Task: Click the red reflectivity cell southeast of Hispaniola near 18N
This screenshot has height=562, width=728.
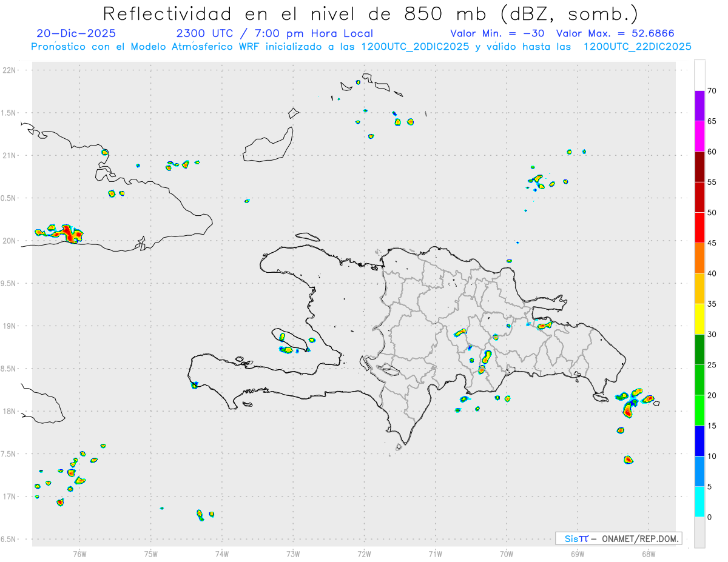Action: 628,410
